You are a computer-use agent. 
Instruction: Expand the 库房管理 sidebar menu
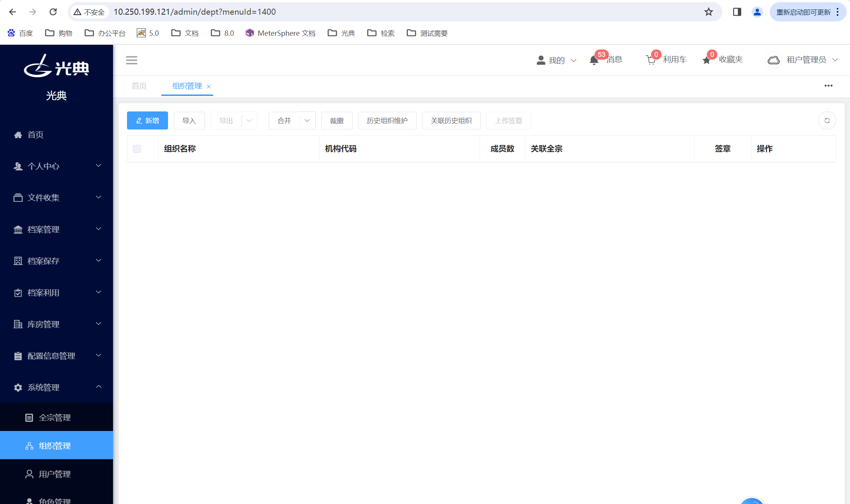(x=57, y=324)
